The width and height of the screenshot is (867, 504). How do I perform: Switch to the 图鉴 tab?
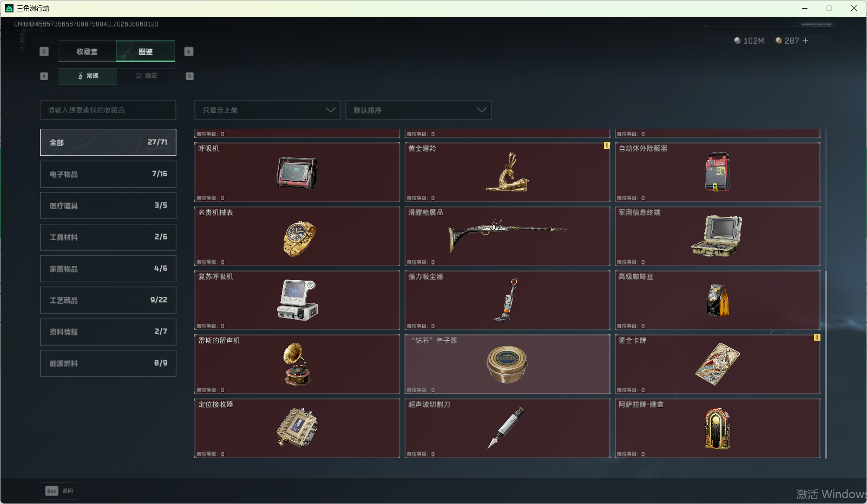(x=146, y=51)
